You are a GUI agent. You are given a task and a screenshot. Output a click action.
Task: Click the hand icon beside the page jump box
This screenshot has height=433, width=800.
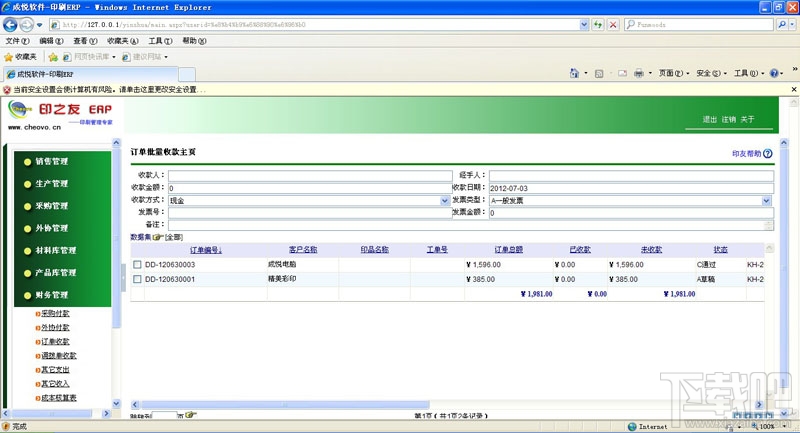pos(190,415)
